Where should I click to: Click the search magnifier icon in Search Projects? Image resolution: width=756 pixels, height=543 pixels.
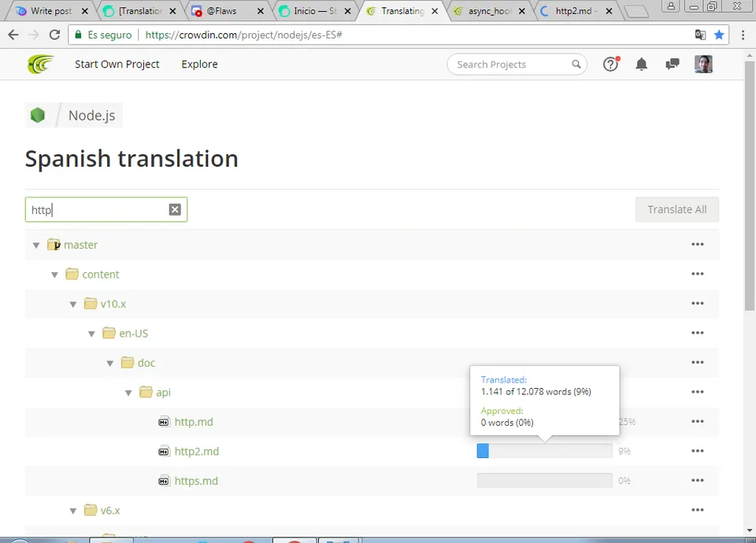click(x=576, y=64)
